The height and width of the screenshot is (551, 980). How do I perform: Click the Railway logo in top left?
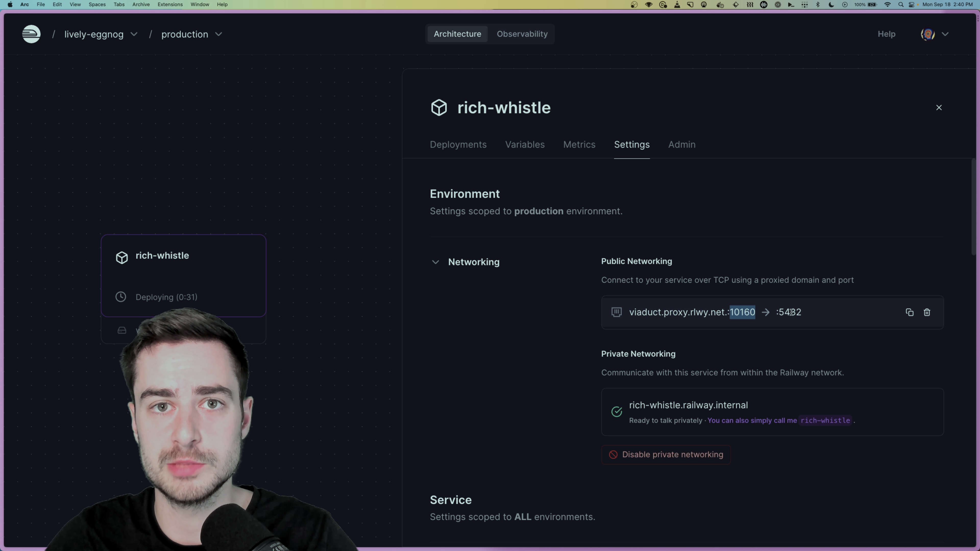tap(31, 34)
